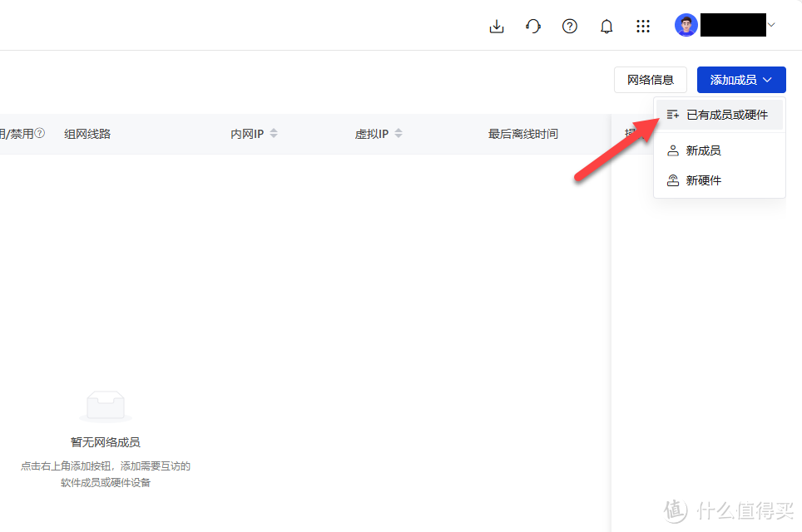
Task: Click the help icon beside 启用/禁用
Action: [39, 133]
